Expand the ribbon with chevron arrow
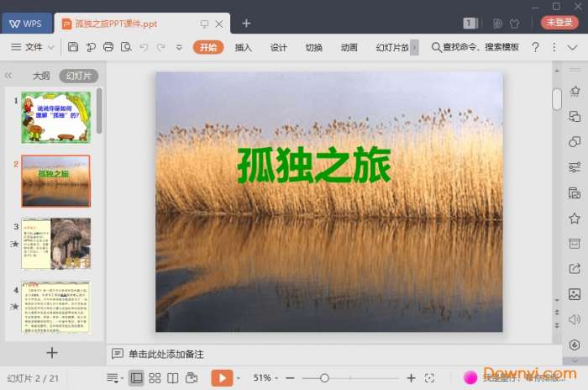The height and width of the screenshot is (390, 588). click(x=572, y=48)
